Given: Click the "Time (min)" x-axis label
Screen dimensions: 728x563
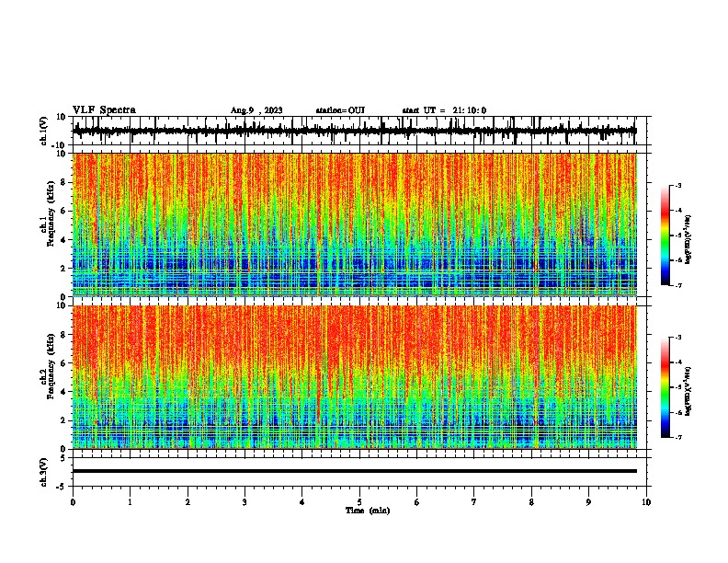Looking at the screenshot, I should (368, 511).
